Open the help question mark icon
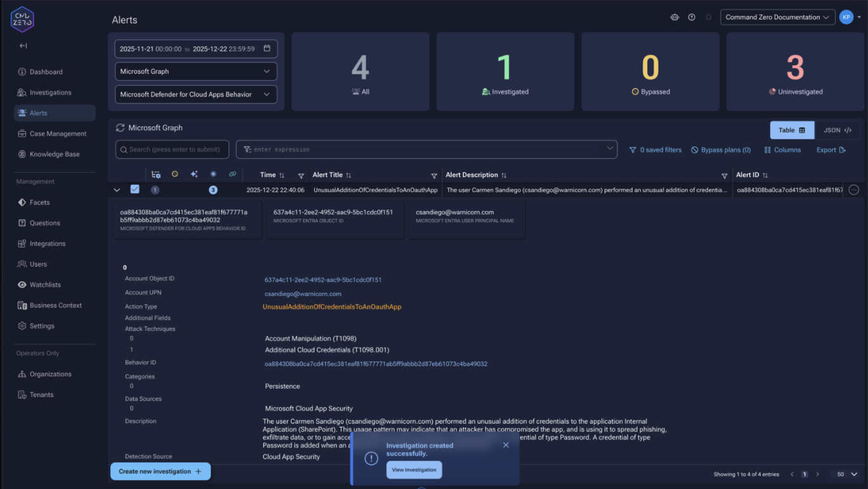Image resolution: width=868 pixels, height=489 pixels. (x=692, y=17)
